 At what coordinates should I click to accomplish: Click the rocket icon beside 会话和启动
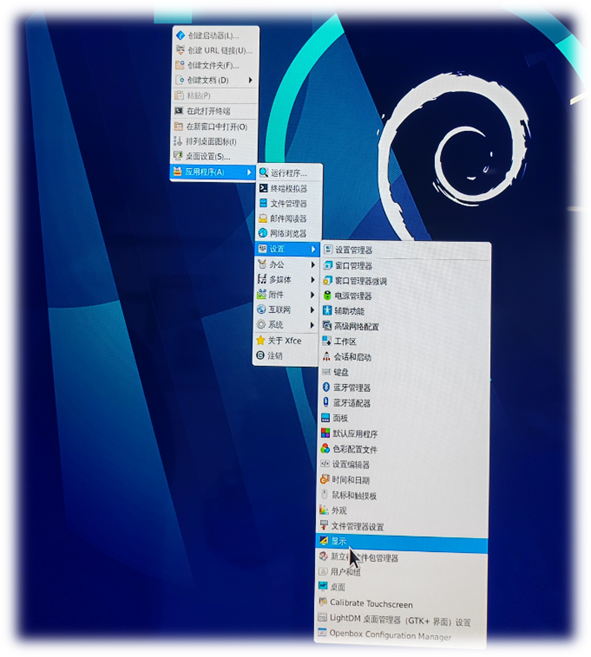click(x=326, y=356)
